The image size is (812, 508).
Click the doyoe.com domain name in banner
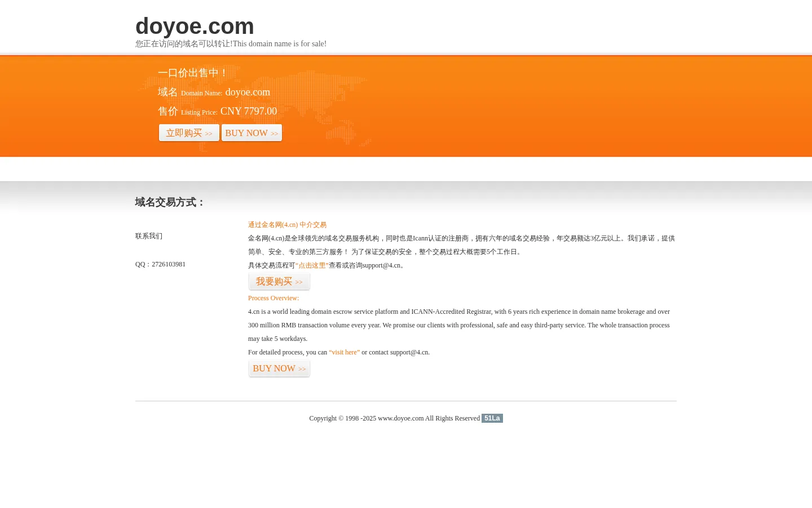click(248, 92)
